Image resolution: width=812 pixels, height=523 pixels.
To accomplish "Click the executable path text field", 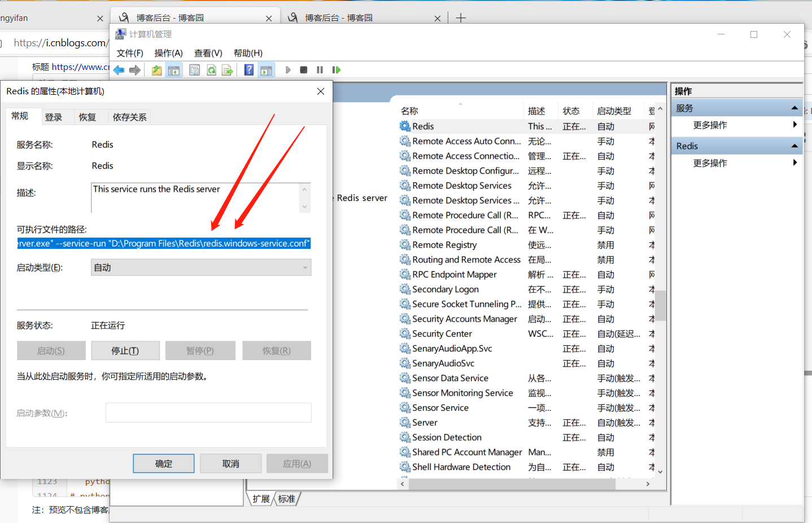I will (x=164, y=244).
